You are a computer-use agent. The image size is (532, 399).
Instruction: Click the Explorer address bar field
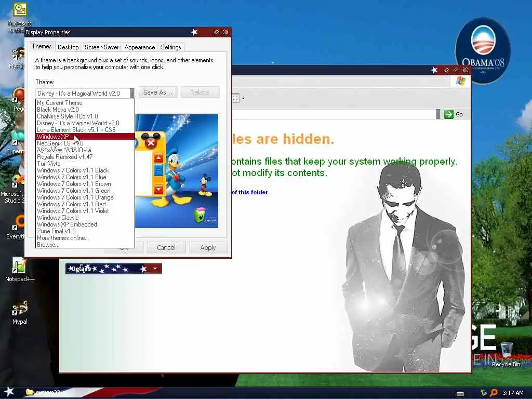[334, 114]
